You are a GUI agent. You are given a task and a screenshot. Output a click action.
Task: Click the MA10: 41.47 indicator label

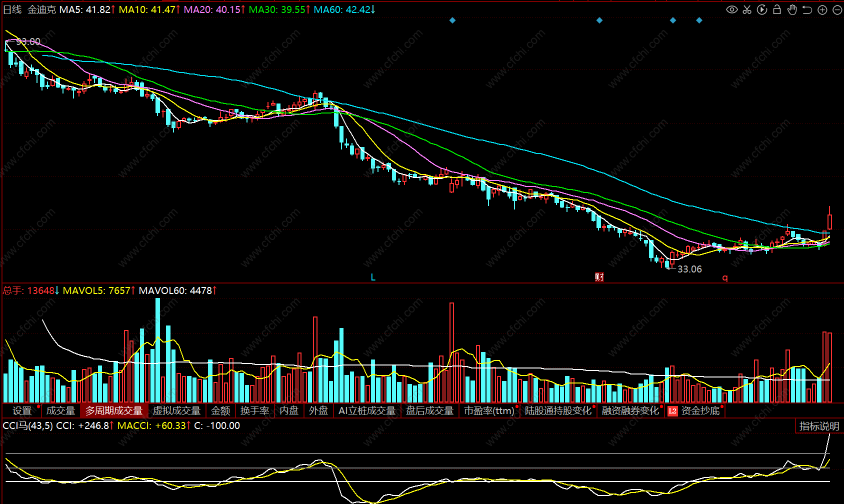(x=149, y=9)
